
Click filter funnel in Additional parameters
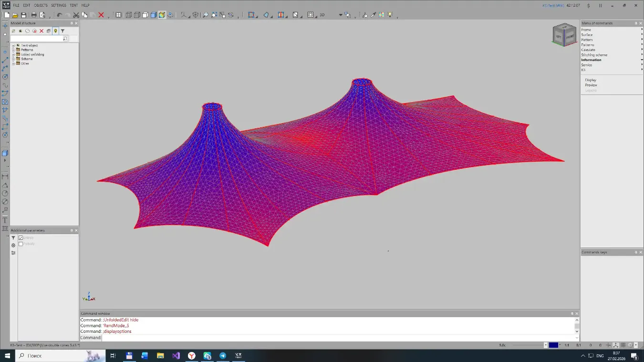point(13,238)
